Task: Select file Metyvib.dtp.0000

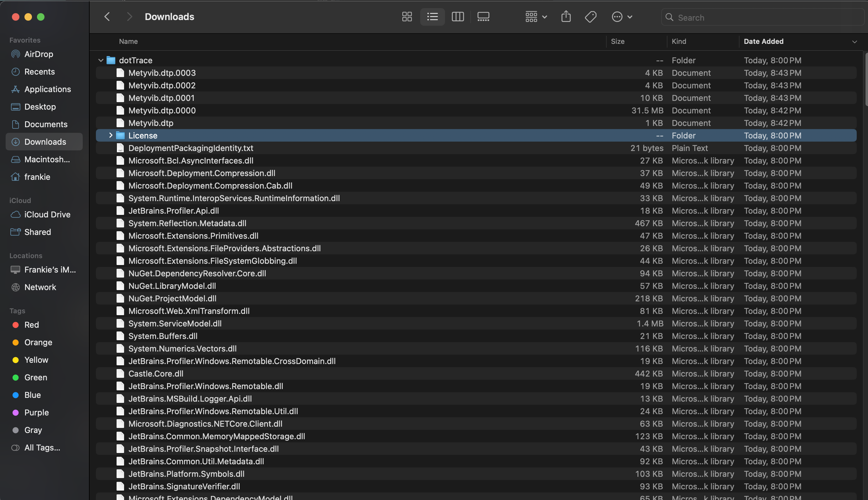Action: click(x=476, y=110)
